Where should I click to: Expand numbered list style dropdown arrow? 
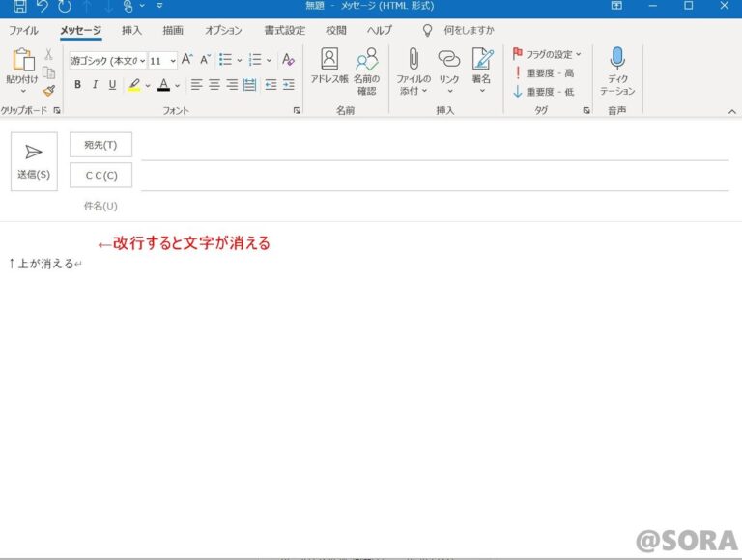(x=269, y=60)
